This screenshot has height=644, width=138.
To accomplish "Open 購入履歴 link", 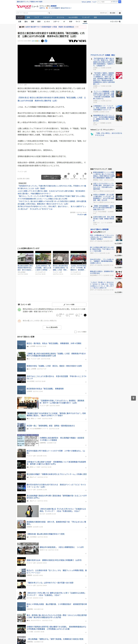I will pyautogui.click(x=112, y=13).
